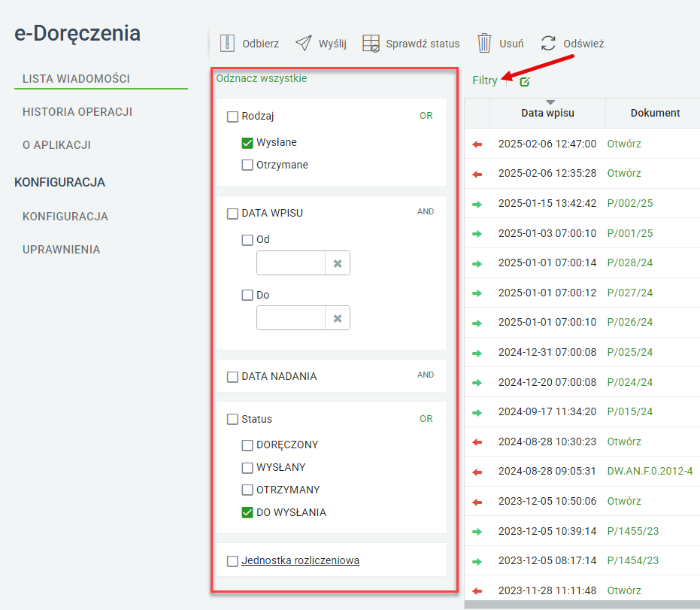Check the Od date checkbox

pyautogui.click(x=247, y=240)
